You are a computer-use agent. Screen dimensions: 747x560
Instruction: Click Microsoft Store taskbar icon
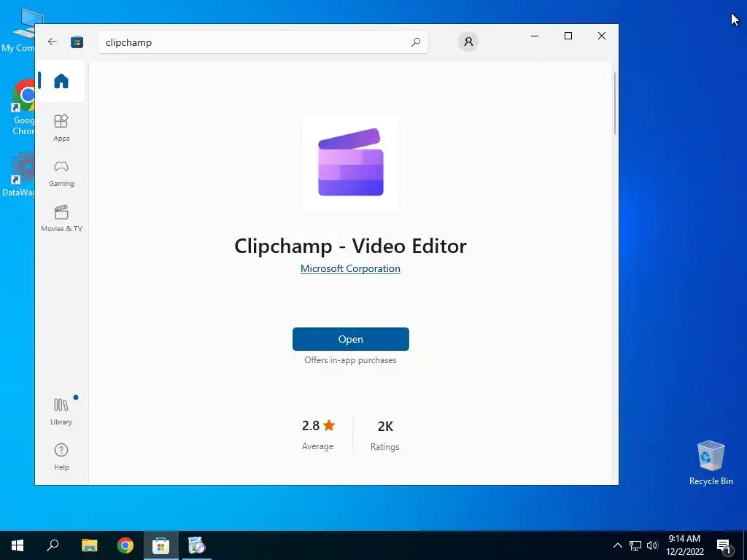point(161,545)
